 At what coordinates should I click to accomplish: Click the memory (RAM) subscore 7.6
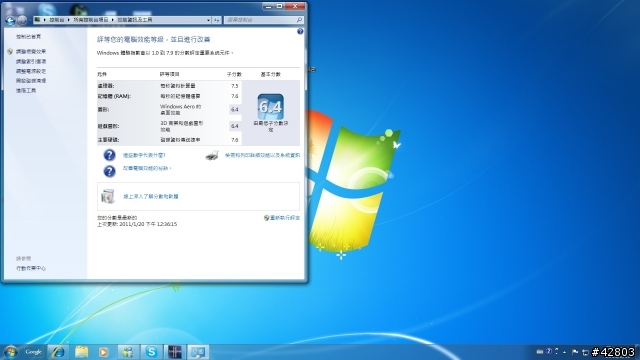(x=234, y=96)
